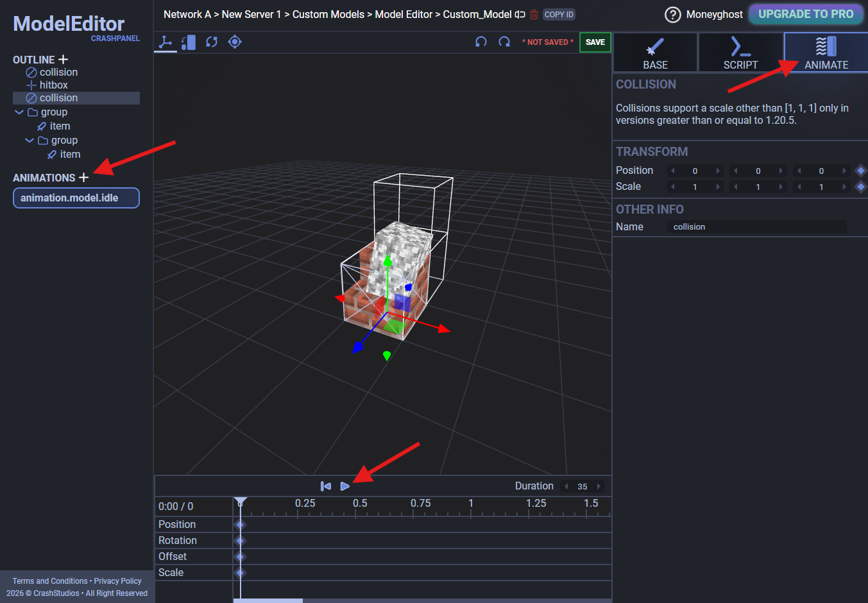Select the move/translate axes tool
Screen dimensions: 868x603
point(166,42)
